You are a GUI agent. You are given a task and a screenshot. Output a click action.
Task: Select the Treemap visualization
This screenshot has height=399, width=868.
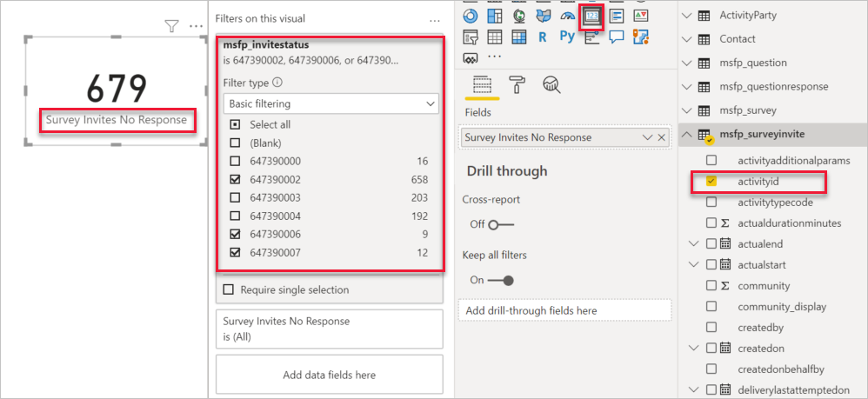point(494,16)
